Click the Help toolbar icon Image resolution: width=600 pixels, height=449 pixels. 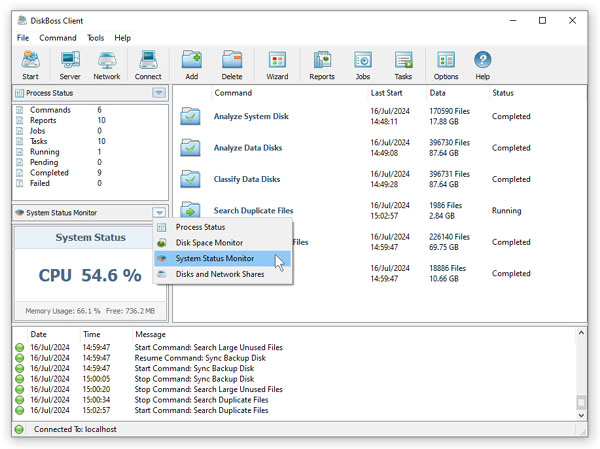(x=483, y=65)
